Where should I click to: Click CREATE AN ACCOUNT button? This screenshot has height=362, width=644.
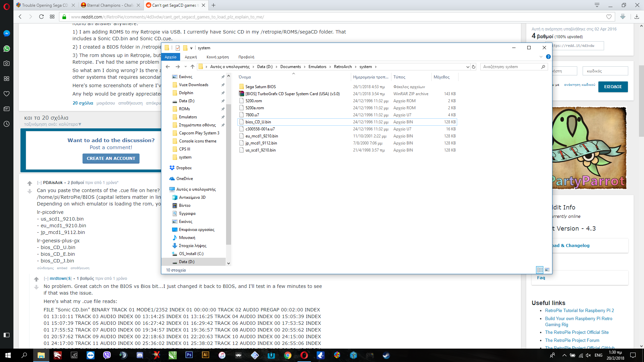pos(111,159)
